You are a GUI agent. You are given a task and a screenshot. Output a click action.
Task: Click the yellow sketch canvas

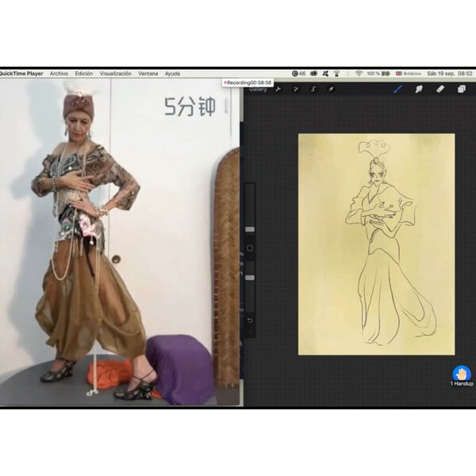click(376, 244)
